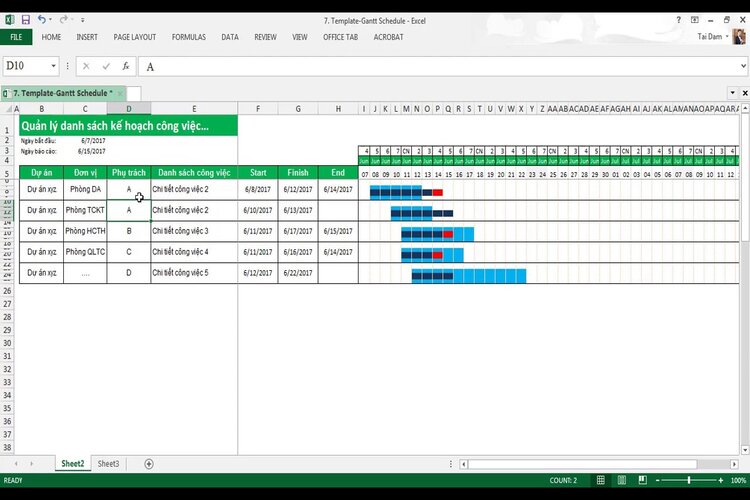Select cell Phòng TCKT

coord(85,210)
